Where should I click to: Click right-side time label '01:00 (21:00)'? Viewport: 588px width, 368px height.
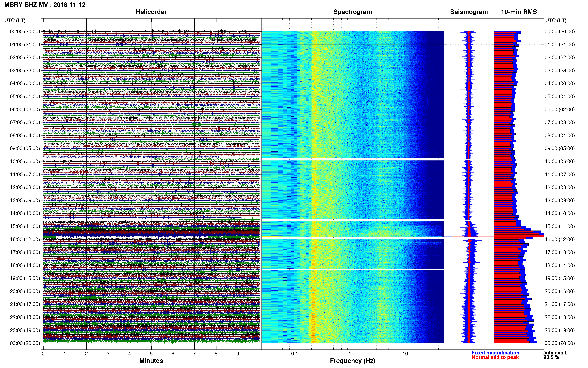pos(560,45)
